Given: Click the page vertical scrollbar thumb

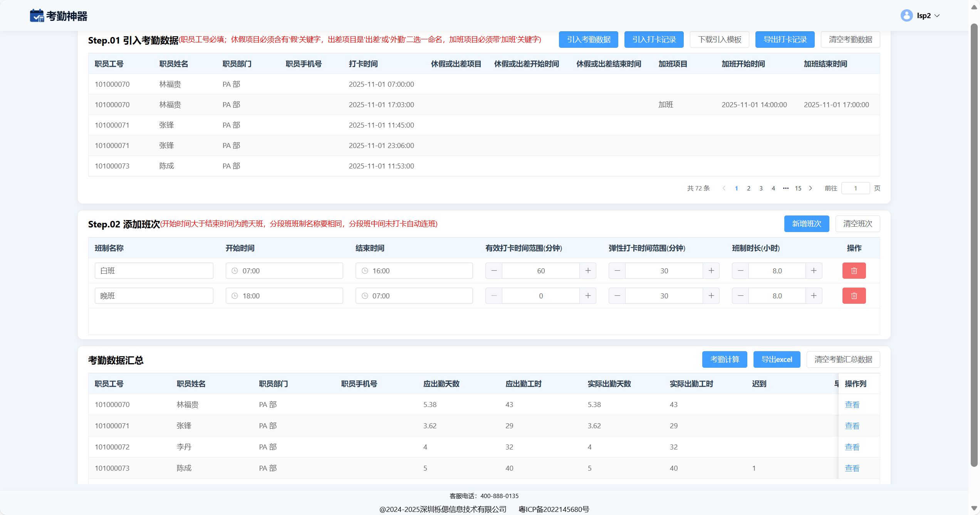Looking at the screenshot, I should click(974, 245).
